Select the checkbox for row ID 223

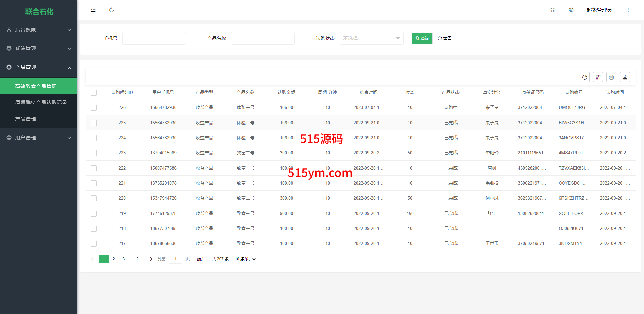[x=94, y=153]
